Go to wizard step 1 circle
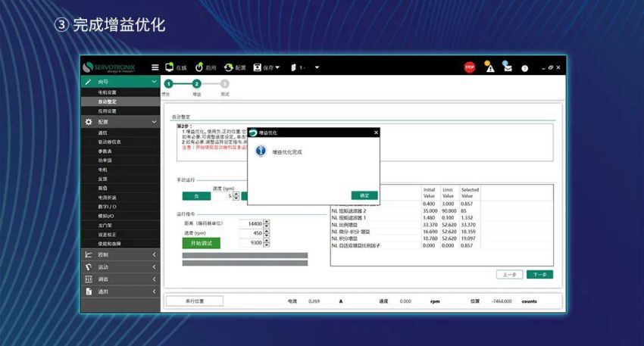 168,84
